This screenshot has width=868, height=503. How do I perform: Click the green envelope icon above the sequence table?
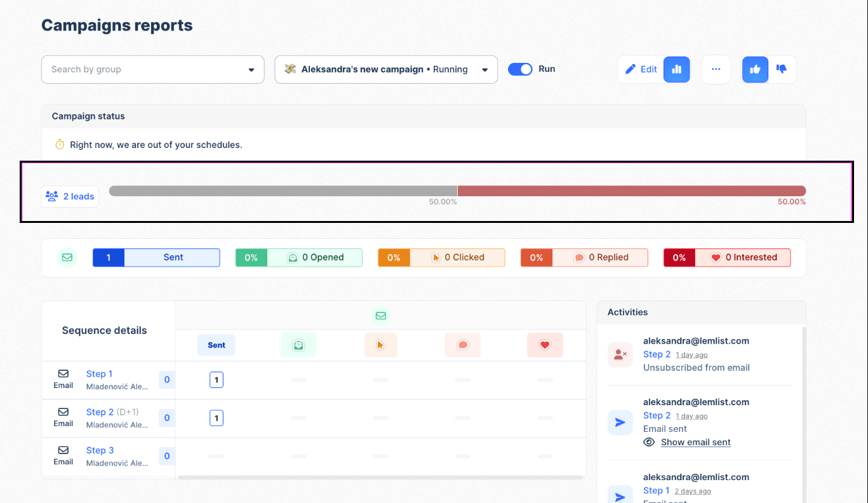380,315
